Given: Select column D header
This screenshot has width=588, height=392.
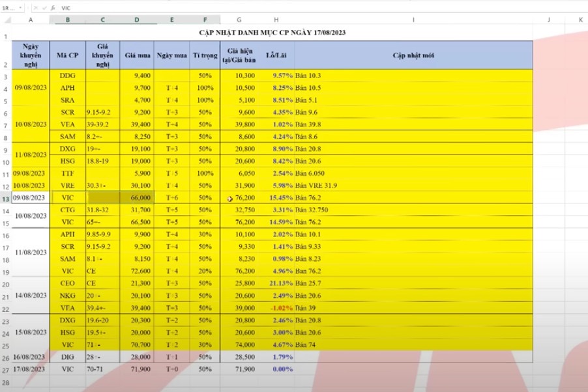Looking at the screenshot, I should tap(137, 20).
